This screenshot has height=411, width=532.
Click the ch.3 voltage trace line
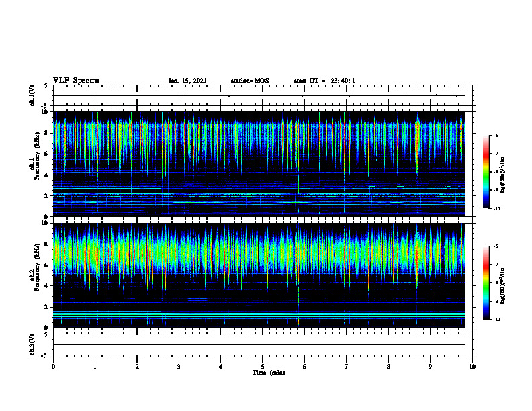click(259, 345)
